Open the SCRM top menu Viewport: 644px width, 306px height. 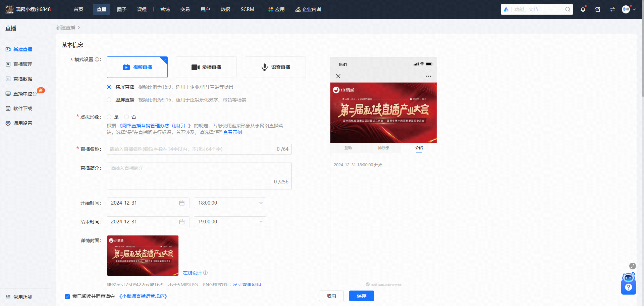(248, 9)
